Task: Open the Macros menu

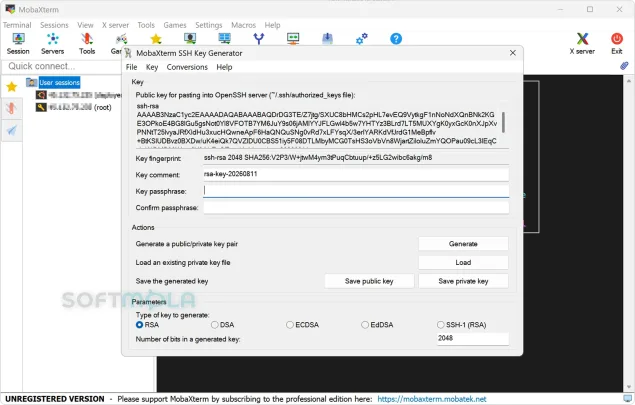Action: pos(243,25)
